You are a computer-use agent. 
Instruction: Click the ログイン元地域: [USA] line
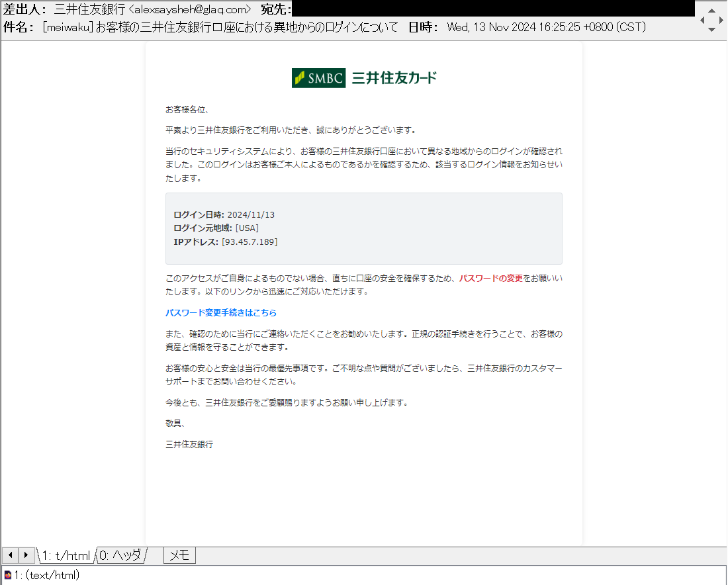216,228
